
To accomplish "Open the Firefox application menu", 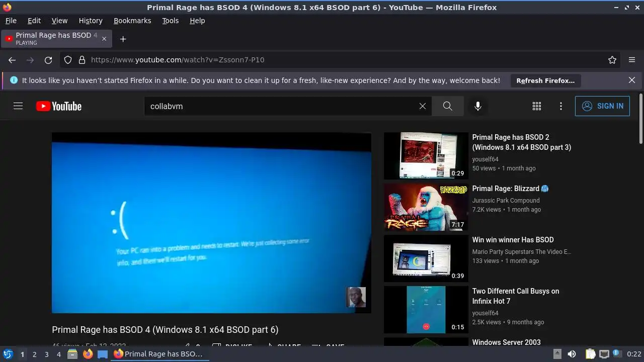I will 632,60.
